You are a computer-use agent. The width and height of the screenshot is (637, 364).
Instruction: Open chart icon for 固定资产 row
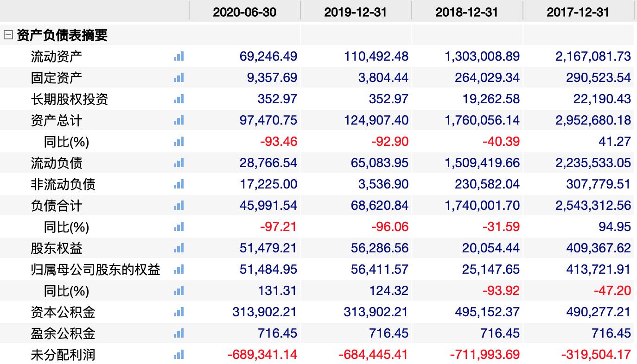(x=179, y=78)
